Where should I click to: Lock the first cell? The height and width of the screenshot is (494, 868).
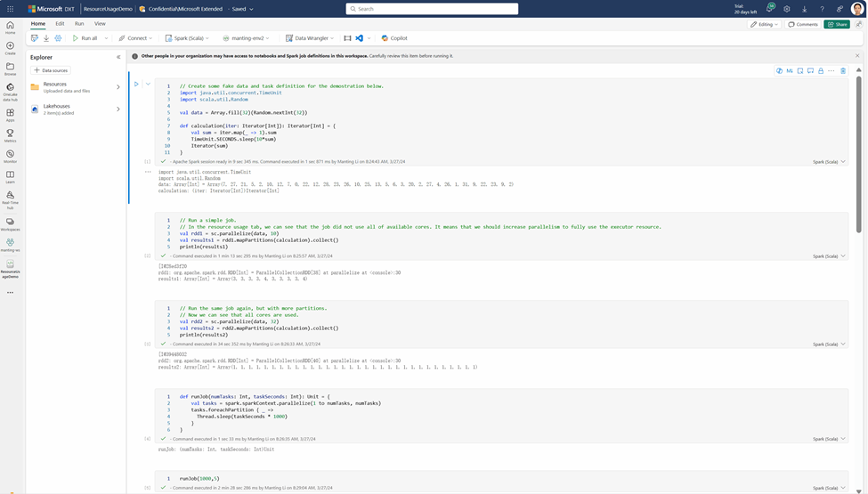[x=821, y=71]
